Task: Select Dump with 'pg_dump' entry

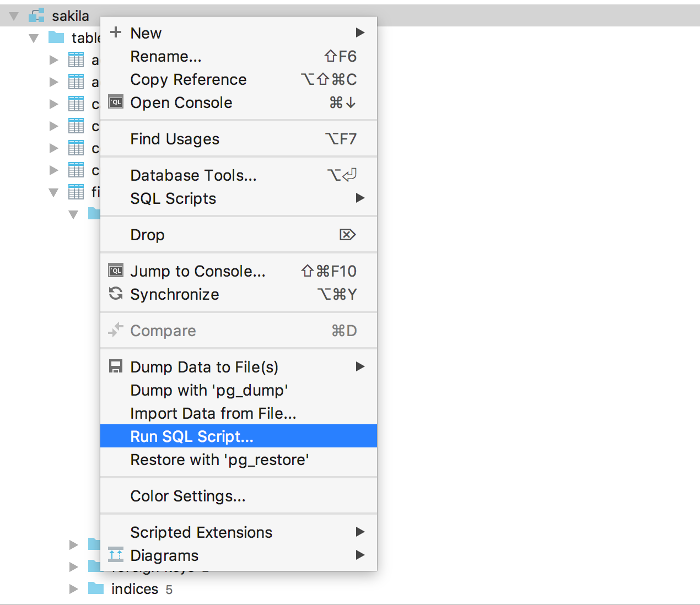Action: 239,390
